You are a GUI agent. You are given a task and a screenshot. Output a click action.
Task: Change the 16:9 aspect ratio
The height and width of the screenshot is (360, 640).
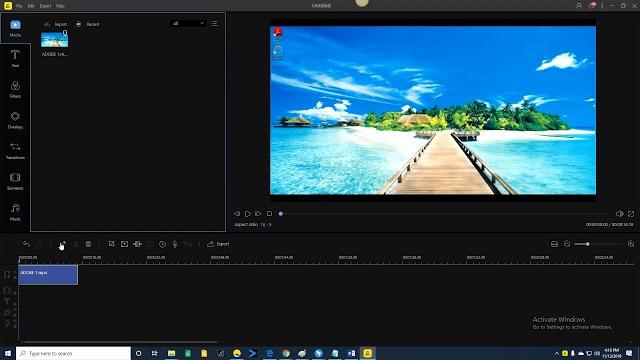tap(266, 224)
